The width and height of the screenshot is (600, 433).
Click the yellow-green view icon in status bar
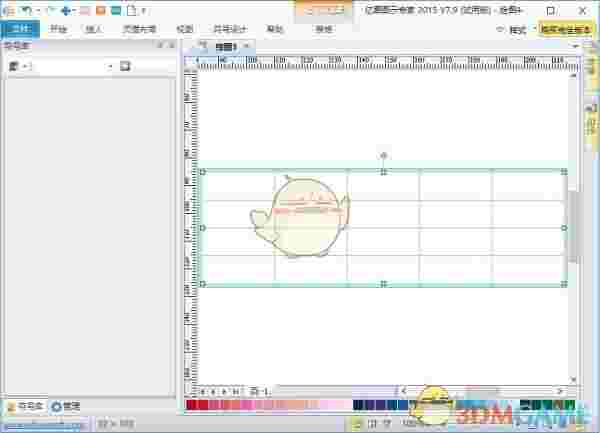356,423
